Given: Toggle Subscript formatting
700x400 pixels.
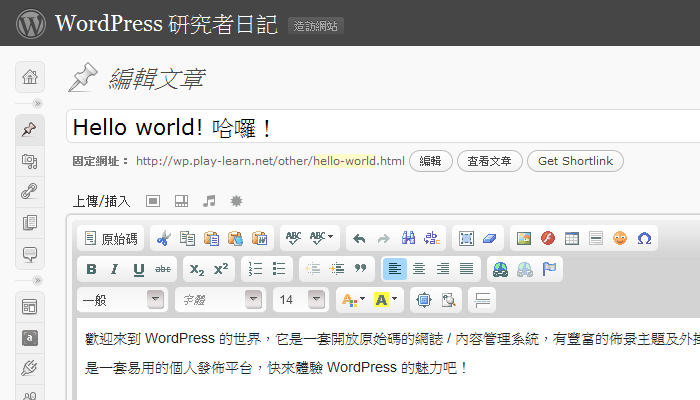Looking at the screenshot, I should click(x=197, y=269).
